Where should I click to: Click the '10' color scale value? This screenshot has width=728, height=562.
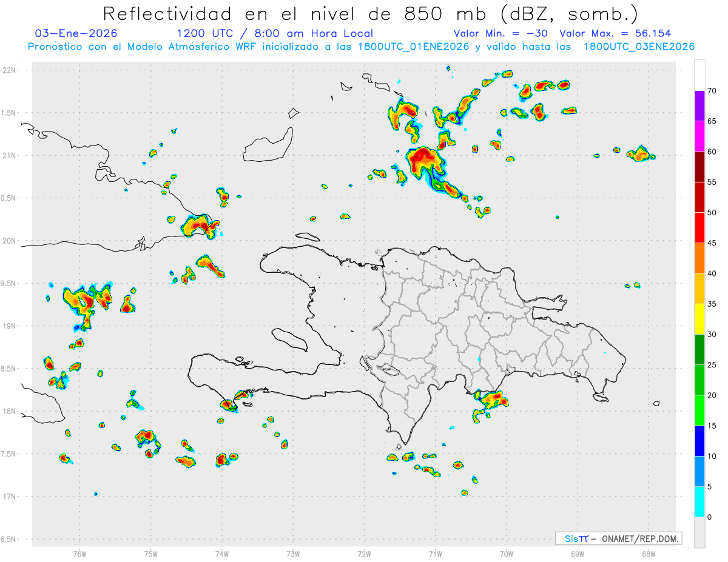point(713,457)
